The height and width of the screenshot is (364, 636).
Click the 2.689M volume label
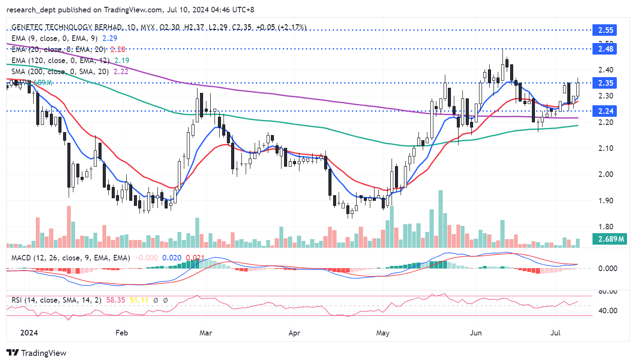point(610,239)
